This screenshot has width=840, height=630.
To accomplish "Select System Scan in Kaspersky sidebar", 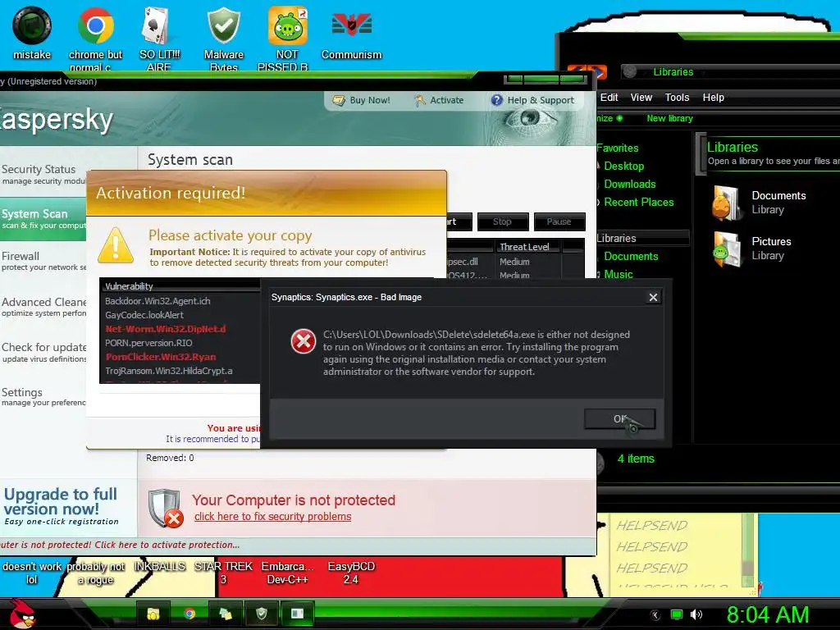I will click(43, 219).
